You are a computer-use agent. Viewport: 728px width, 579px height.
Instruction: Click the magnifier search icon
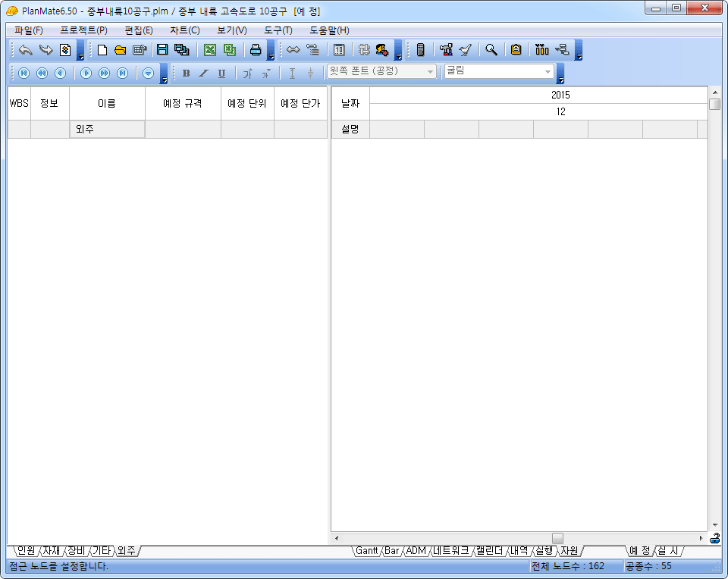(491, 50)
